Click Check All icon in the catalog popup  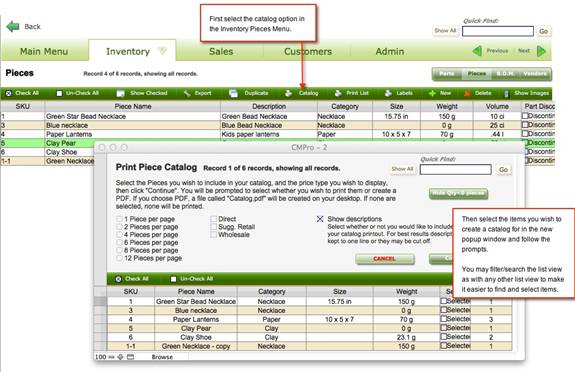click(118, 279)
